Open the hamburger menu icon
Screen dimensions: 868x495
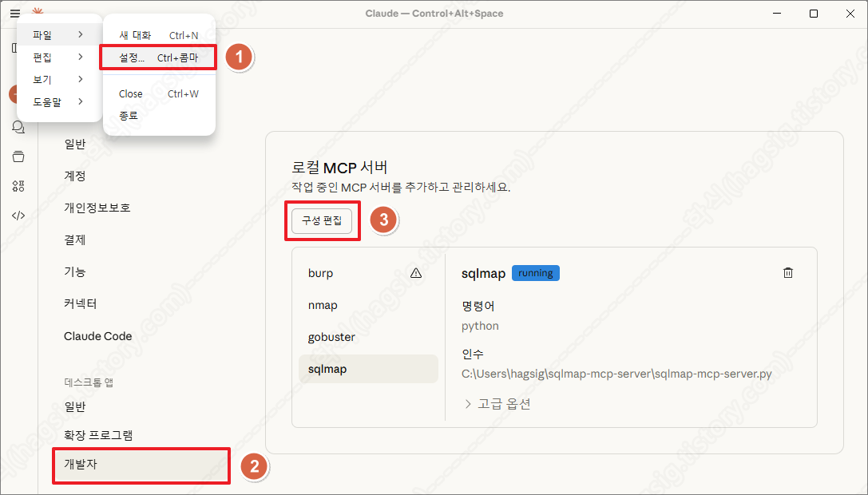15,14
